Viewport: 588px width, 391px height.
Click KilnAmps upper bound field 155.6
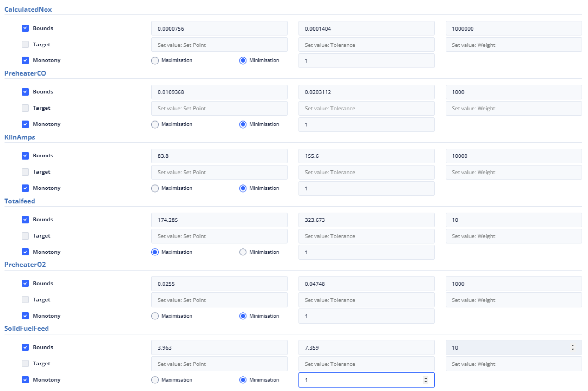click(x=366, y=156)
